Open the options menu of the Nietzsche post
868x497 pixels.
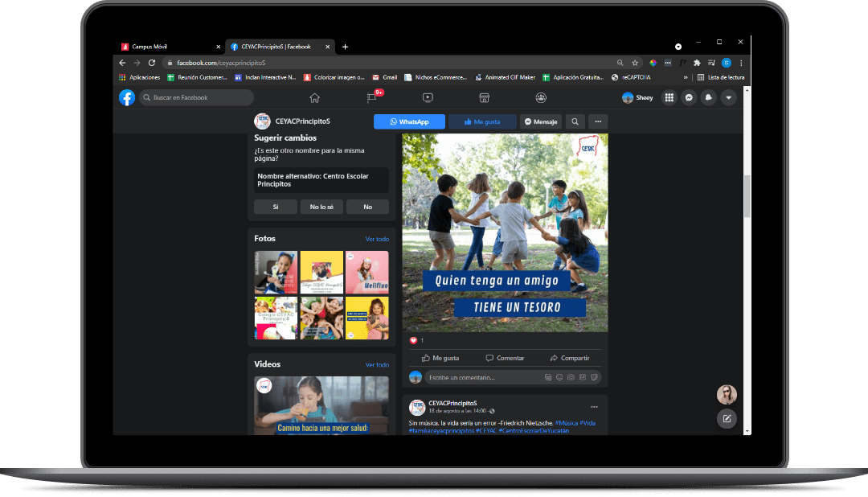[594, 407]
